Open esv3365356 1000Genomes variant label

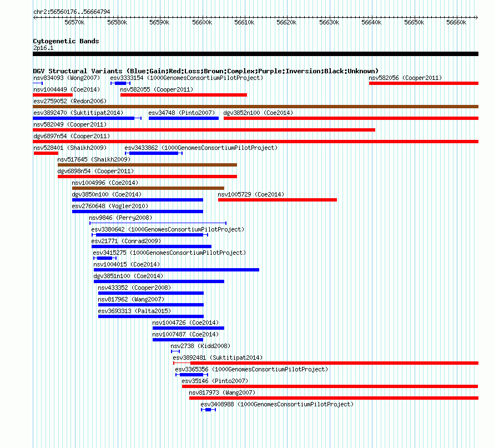tap(251, 369)
